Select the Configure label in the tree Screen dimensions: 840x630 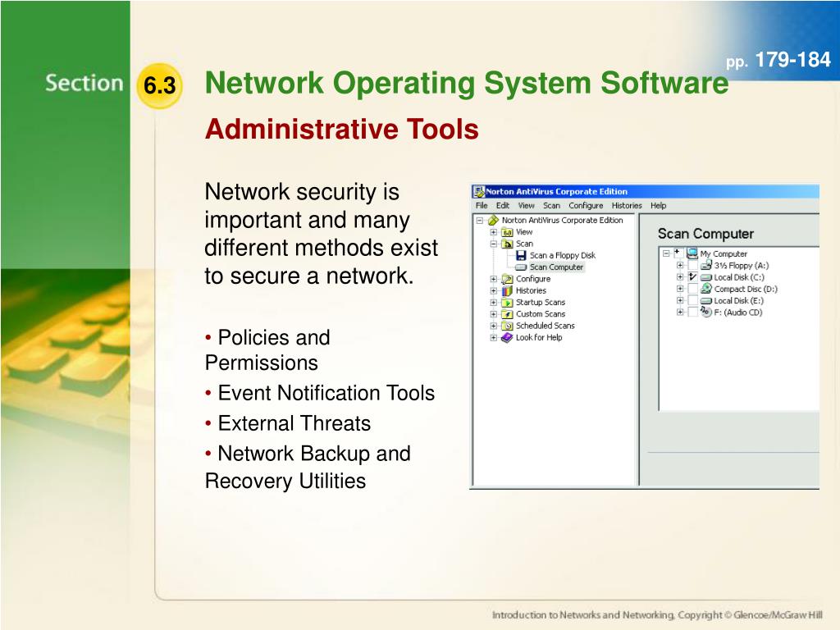pos(533,279)
